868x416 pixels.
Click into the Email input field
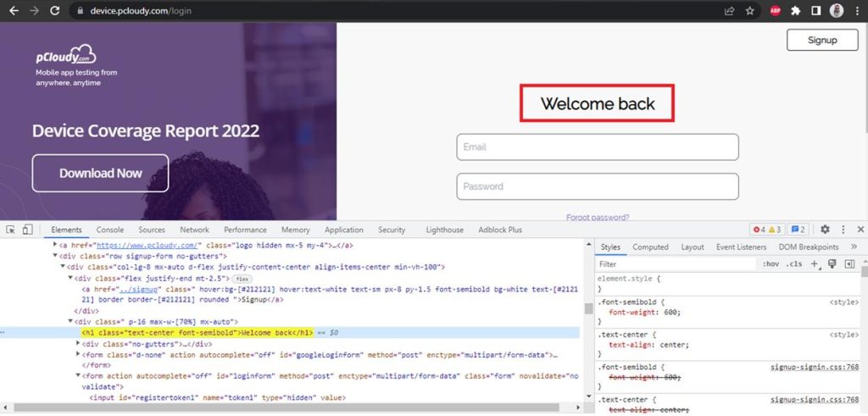click(597, 147)
